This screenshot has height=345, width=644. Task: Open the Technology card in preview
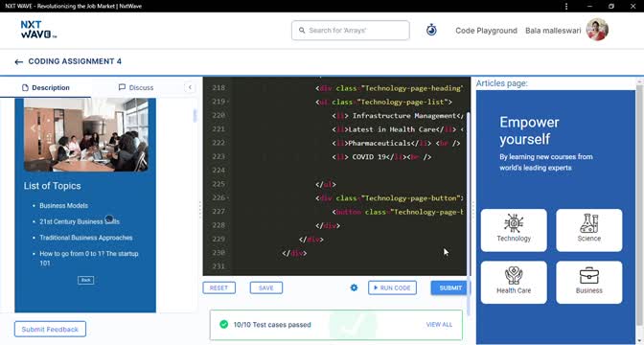pyautogui.click(x=514, y=230)
